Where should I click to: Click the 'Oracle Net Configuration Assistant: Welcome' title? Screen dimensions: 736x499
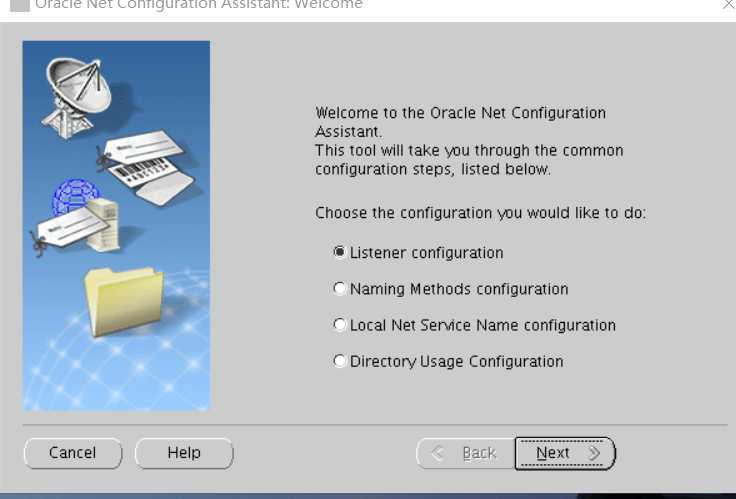point(199,5)
